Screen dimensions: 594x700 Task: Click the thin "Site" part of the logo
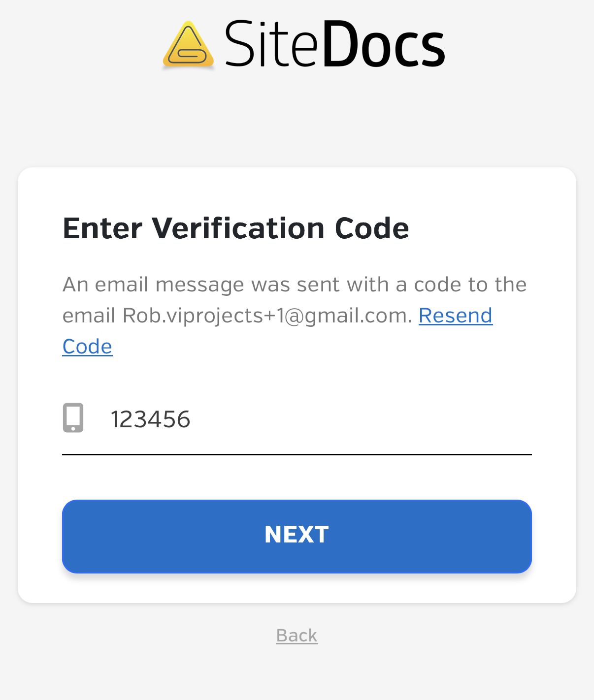click(x=271, y=44)
